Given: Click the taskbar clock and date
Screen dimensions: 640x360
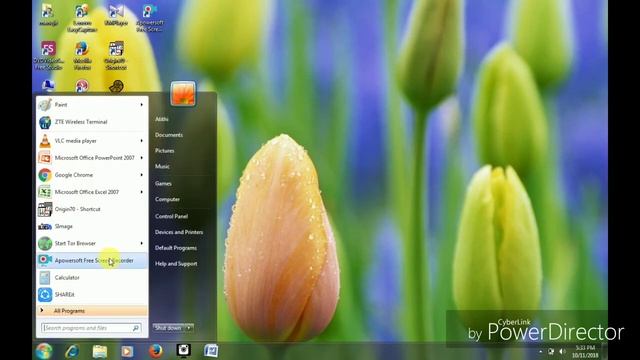Looking at the screenshot, I should tap(585, 352).
